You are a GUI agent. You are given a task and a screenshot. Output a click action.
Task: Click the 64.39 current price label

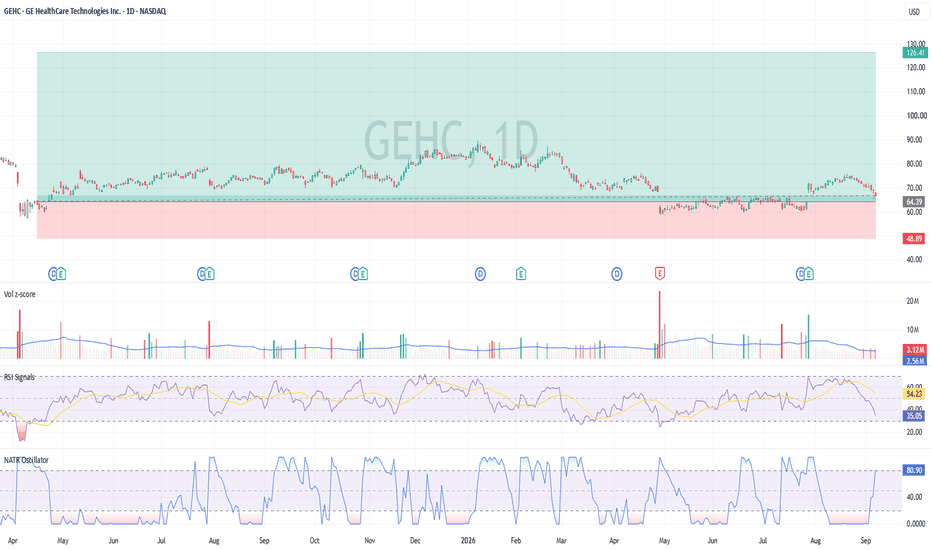click(914, 202)
